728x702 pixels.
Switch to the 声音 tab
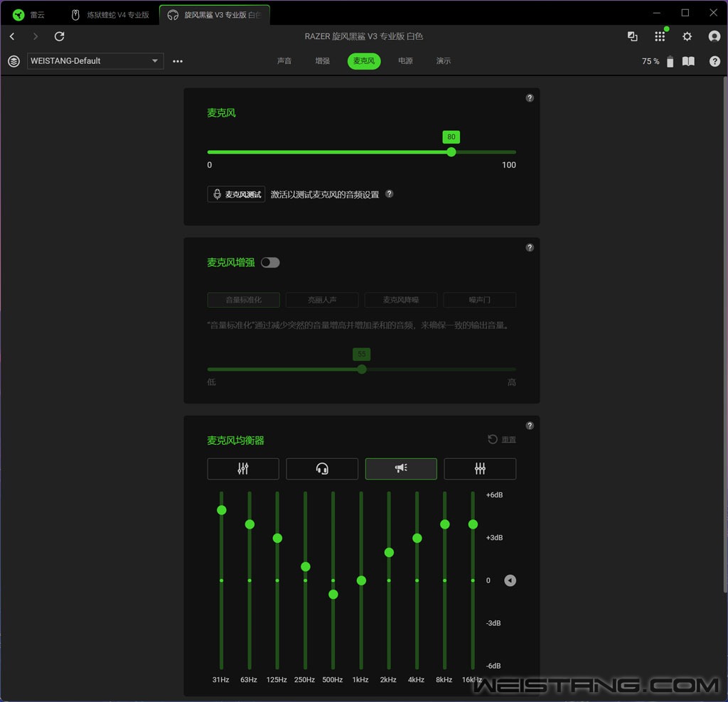(x=284, y=61)
